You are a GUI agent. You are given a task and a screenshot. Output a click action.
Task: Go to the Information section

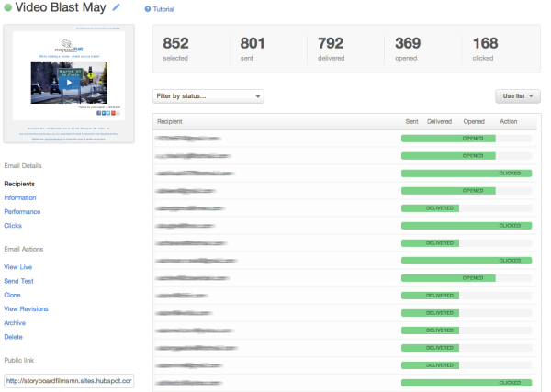[x=20, y=197]
